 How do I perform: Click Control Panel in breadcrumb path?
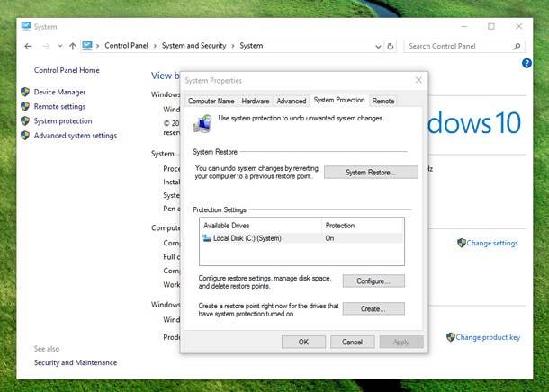[x=126, y=46]
